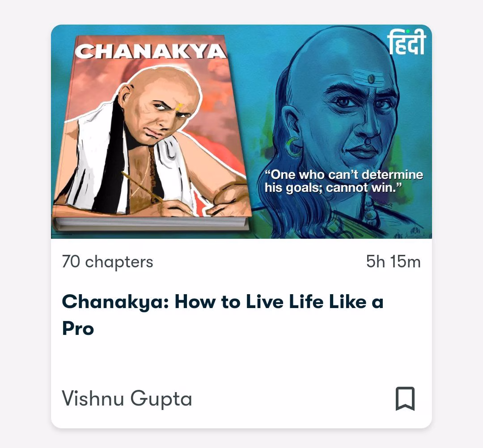Select the quote 'One who can't determine his goals'
The width and height of the screenshot is (483, 448).
(x=344, y=181)
